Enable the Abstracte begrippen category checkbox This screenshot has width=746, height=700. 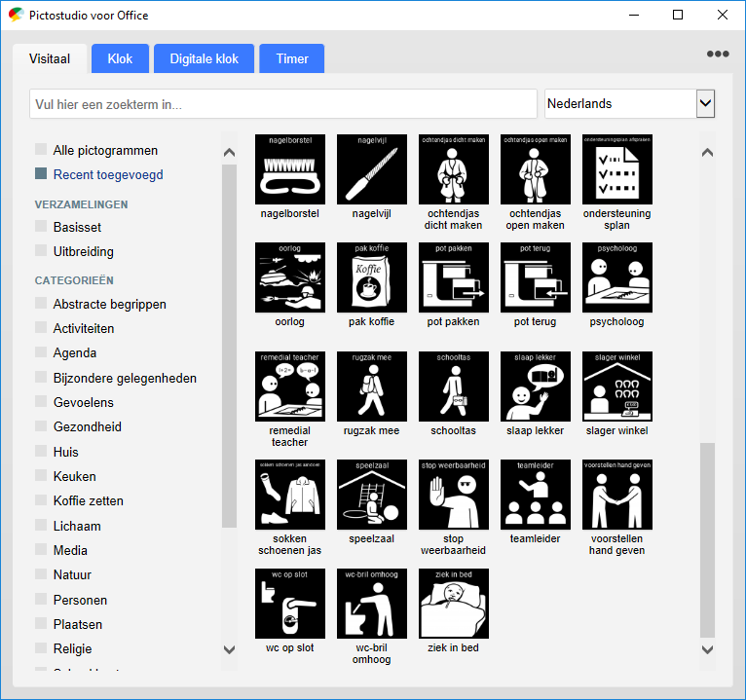coord(41,303)
